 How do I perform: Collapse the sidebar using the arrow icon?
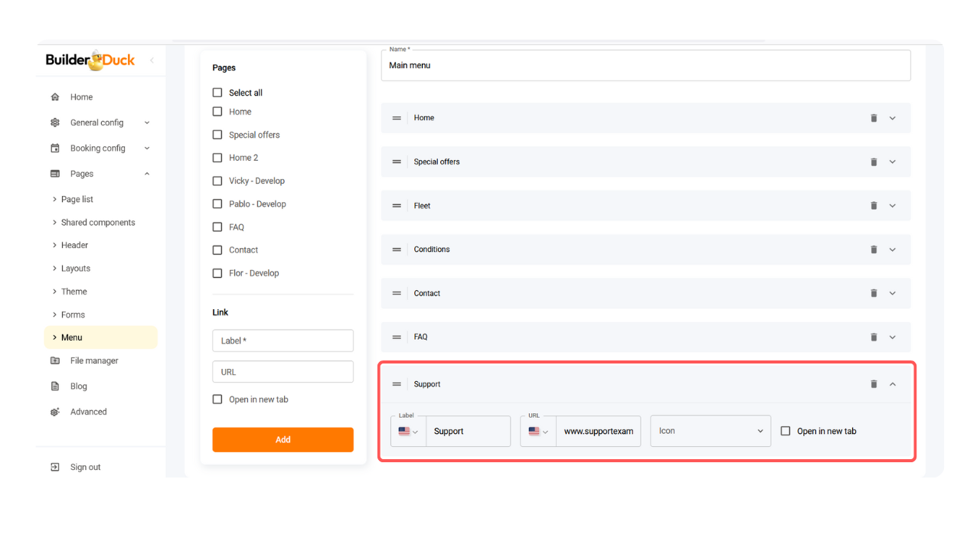[152, 60]
